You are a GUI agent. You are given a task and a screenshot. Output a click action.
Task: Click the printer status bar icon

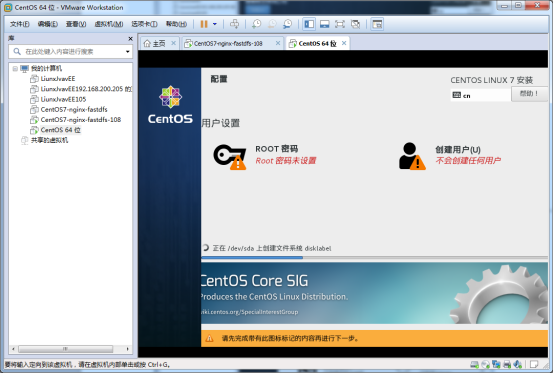click(x=507, y=364)
